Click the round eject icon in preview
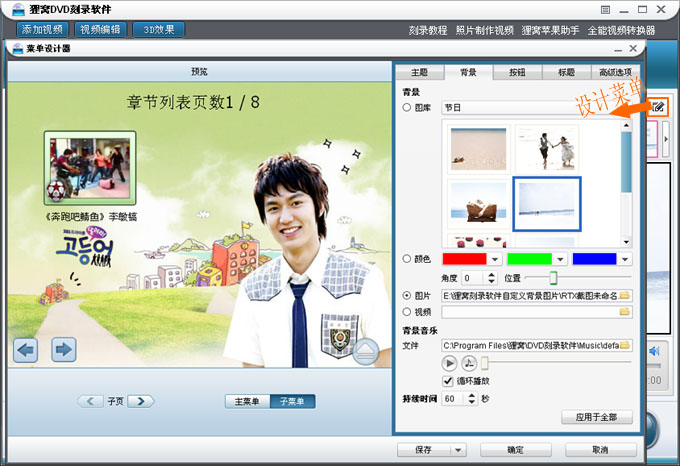The height and width of the screenshot is (466, 680). [x=365, y=352]
